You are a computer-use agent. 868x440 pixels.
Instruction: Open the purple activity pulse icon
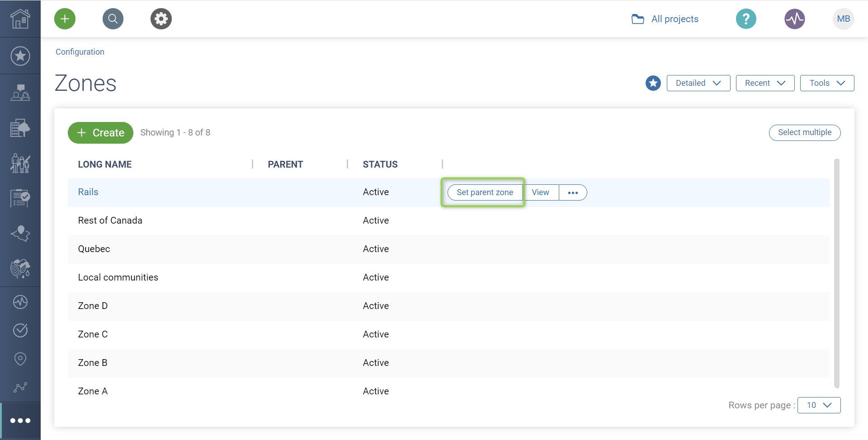[794, 19]
